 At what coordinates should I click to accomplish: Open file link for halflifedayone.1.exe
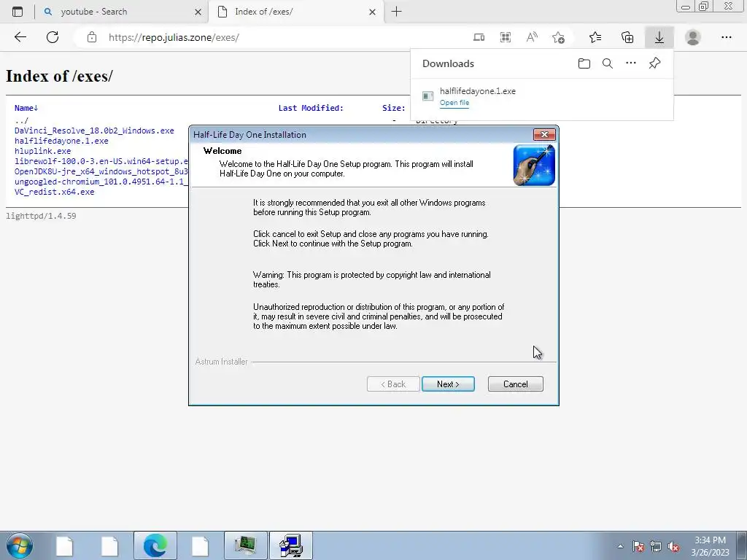[x=454, y=103]
